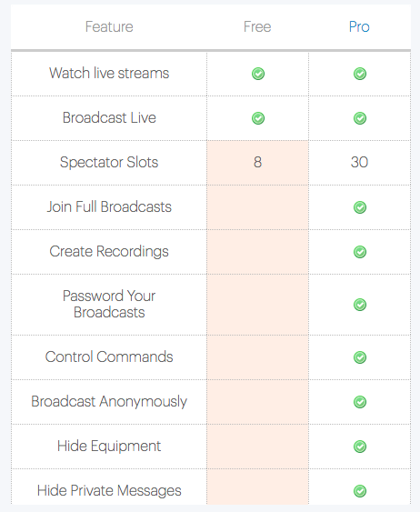This screenshot has height=512, width=420.
Task: Select the Free column header
Action: pos(257,26)
